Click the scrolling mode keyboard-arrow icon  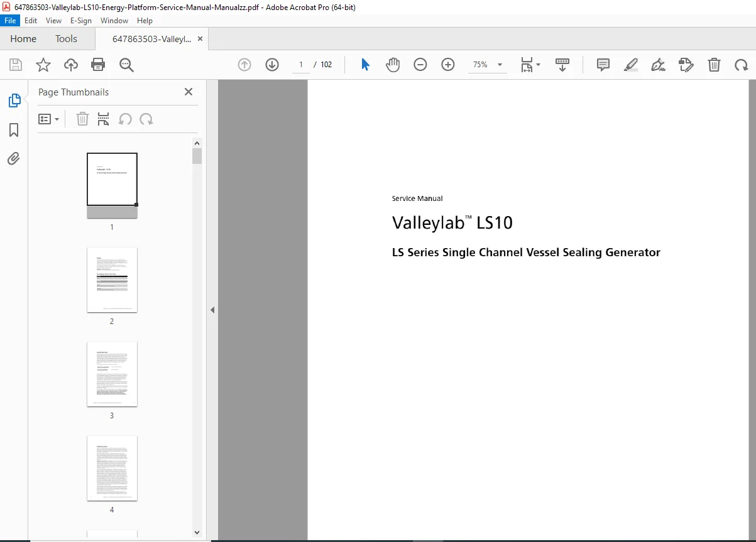click(x=562, y=65)
